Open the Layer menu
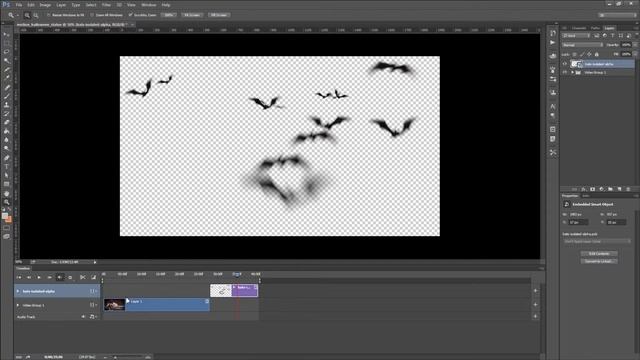Image resolution: width=640 pixels, height=360 pixels. pyautogui.click(x=61, y=5)
